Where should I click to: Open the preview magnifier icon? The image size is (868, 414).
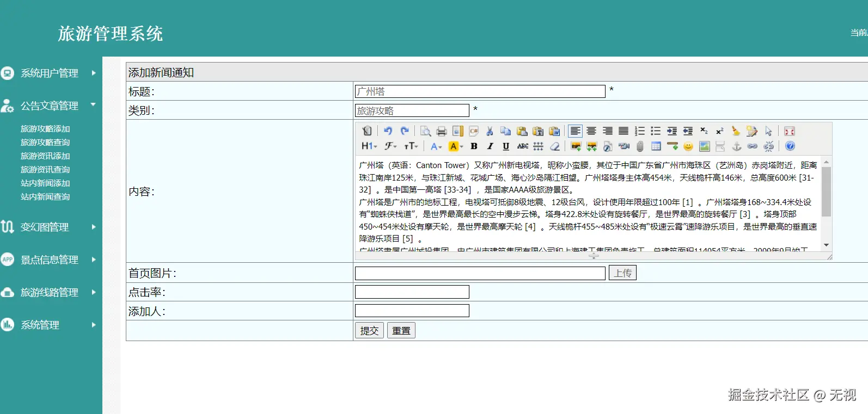point(425,131)
